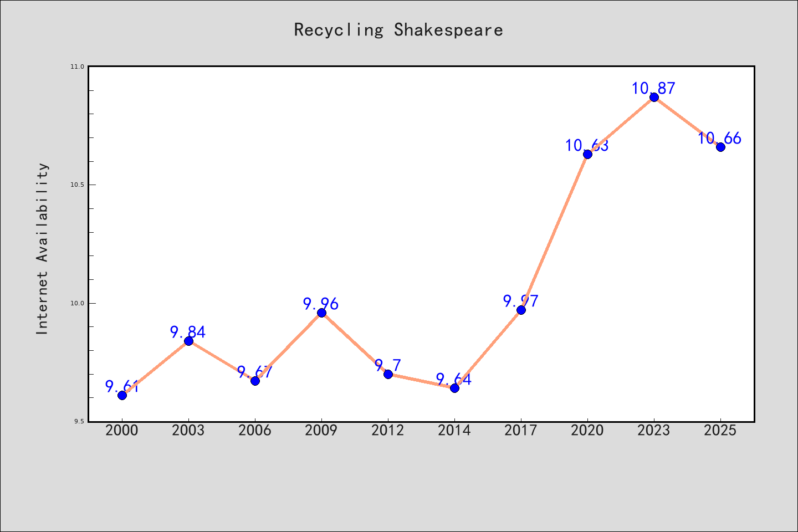Select the data point labeled 9.7
The width and height of the screenshot is (798, 532).
[388, 374]
